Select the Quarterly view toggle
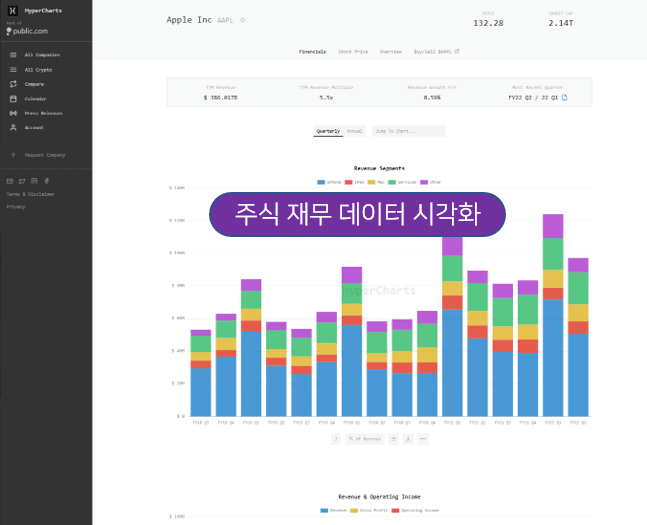This screenshot has height=525, width=647. (328, 131)
